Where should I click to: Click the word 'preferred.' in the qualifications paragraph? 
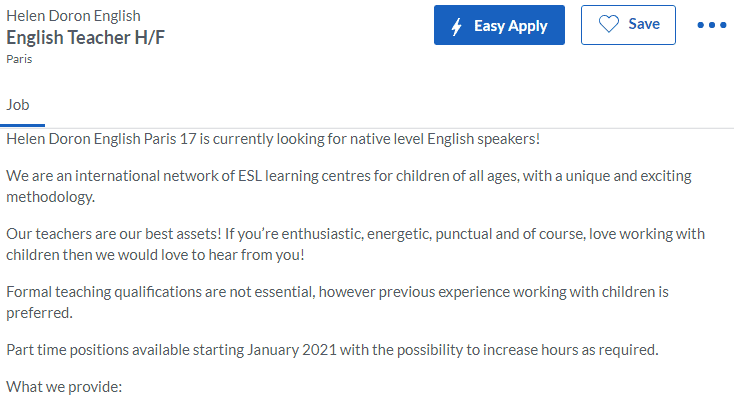coord(39,312)
